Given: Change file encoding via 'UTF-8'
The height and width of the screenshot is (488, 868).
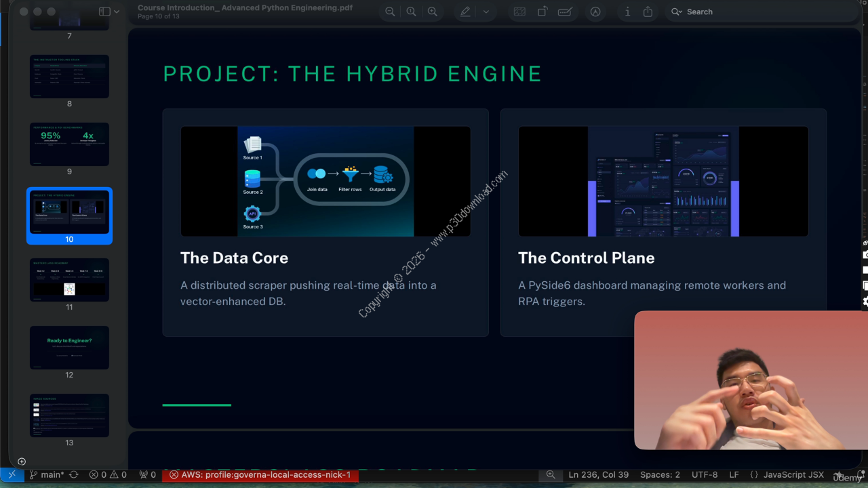Looking at the screenshot, I should tap(705, 474).
